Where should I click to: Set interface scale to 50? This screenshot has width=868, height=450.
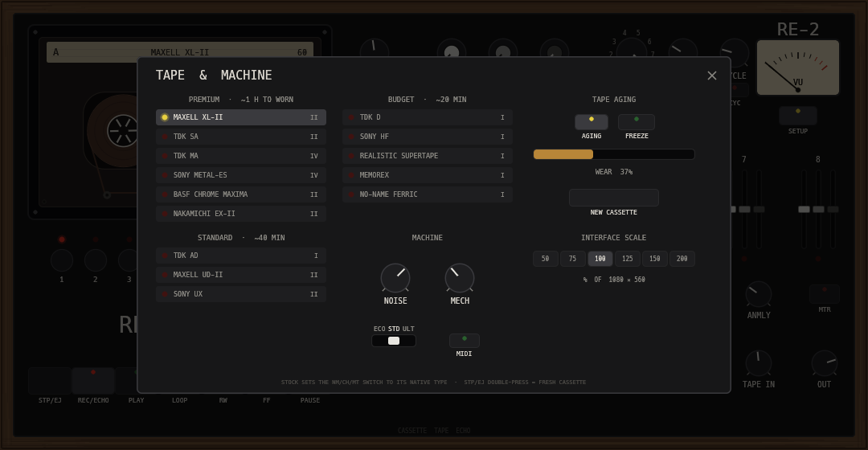coord(545,259)
